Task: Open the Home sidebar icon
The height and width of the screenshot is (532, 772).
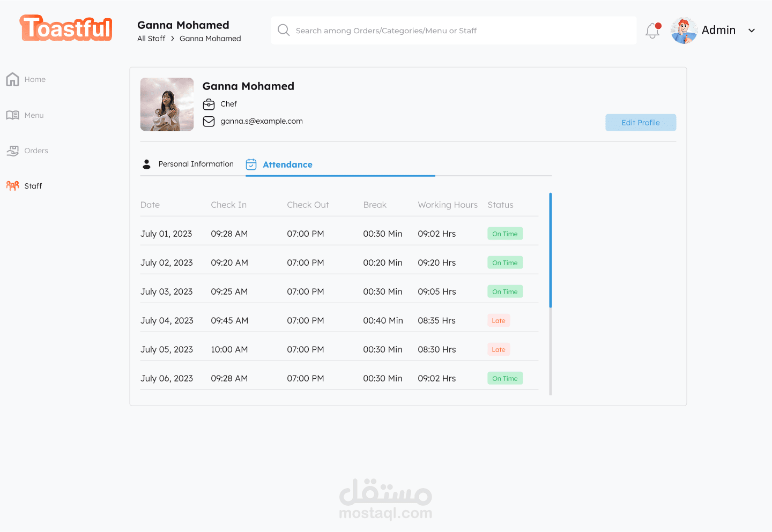Action: 13,79
